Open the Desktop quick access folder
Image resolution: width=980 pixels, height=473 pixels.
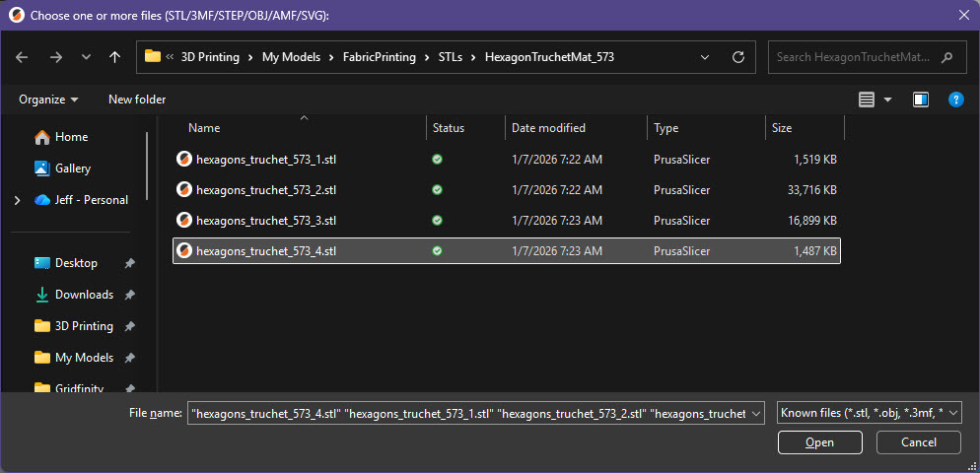click(x=66, y=263)
